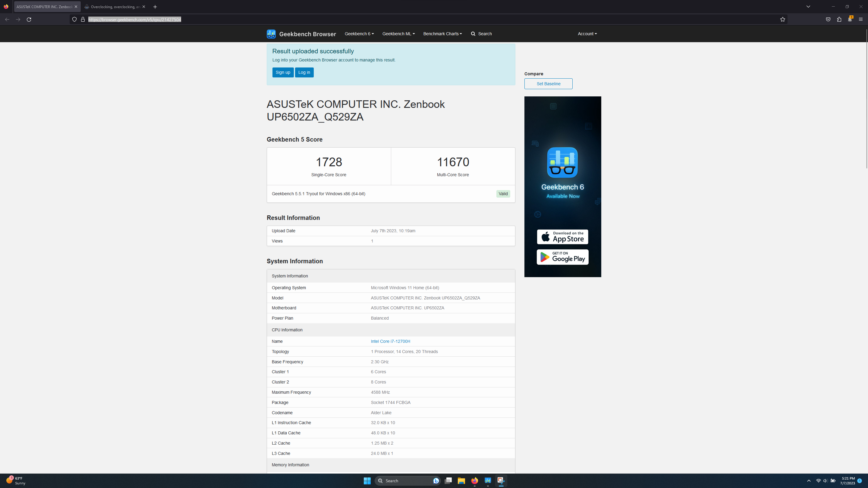Show hidden system tray icons
868x488 pixels.
[809, 481]
